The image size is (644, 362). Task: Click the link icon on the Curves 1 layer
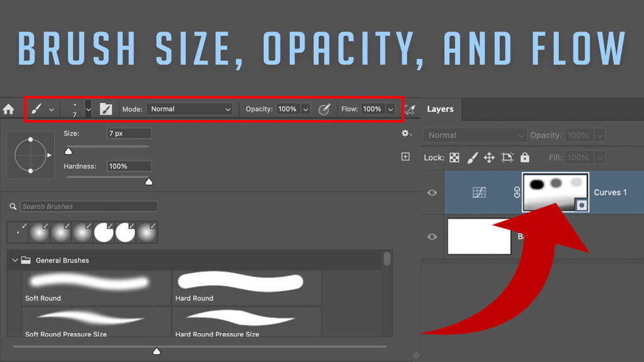click(x=516, y=192)
